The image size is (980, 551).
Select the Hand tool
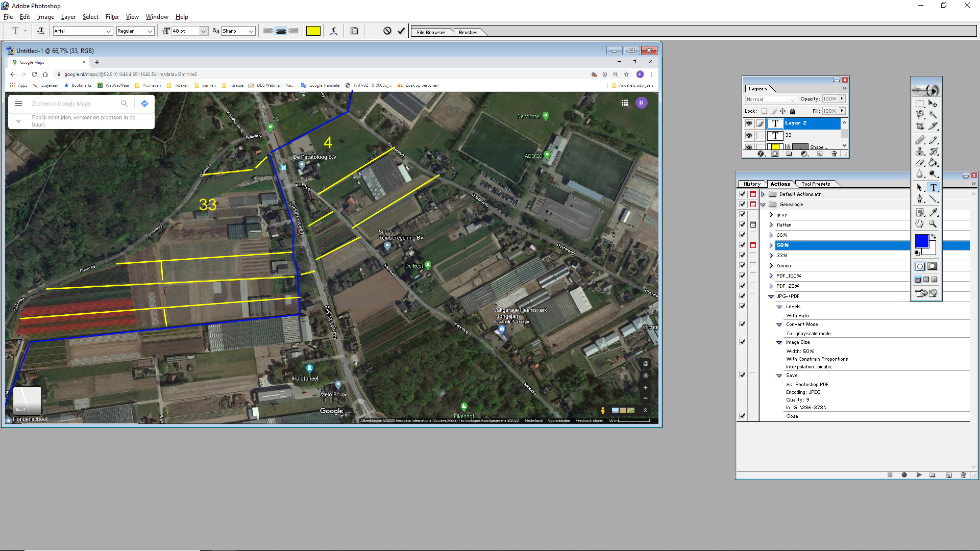click(x=920, y=223)
